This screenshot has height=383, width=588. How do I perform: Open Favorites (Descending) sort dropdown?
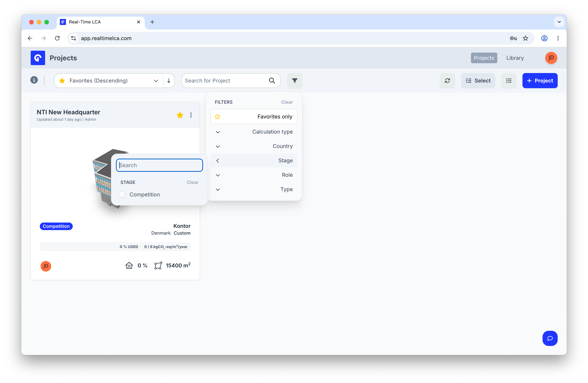click(109, 80)
